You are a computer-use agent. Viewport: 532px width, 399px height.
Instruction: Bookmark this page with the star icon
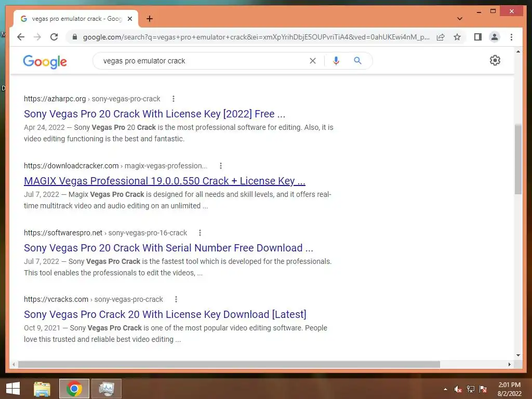tap(457, 37)
